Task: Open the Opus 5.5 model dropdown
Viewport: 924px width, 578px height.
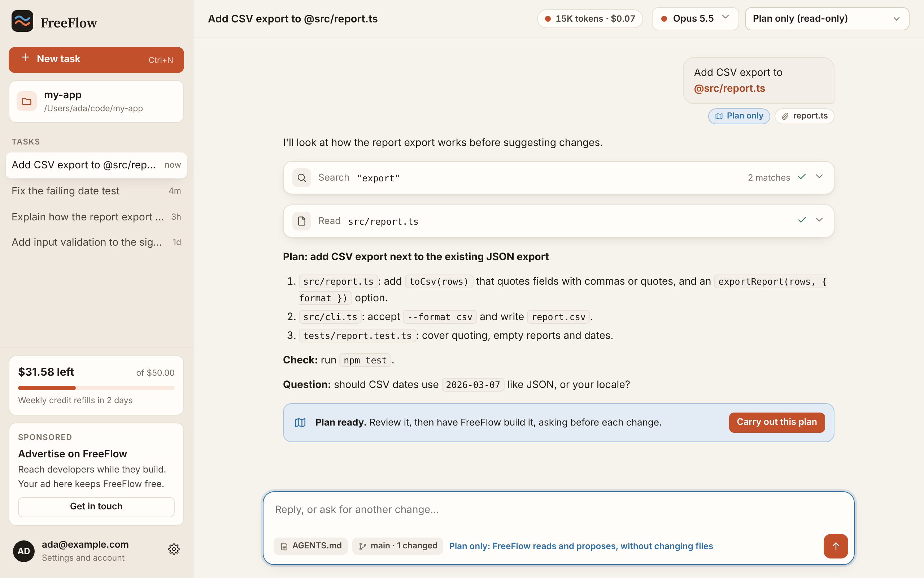Action: tap(695, 19)
